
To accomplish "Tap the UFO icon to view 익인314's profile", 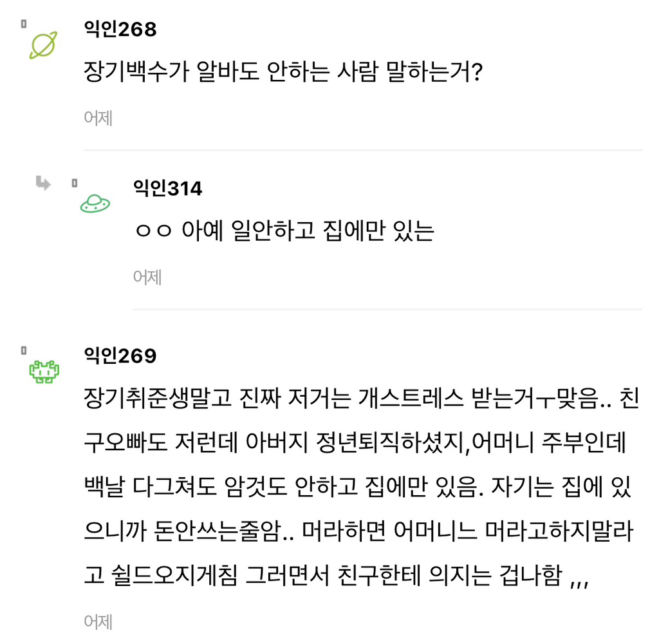I will pyautogui.click(x=95, y=203).
